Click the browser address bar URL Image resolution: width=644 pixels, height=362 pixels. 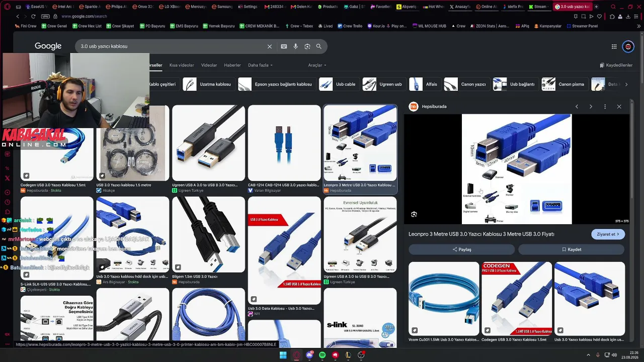85,16
